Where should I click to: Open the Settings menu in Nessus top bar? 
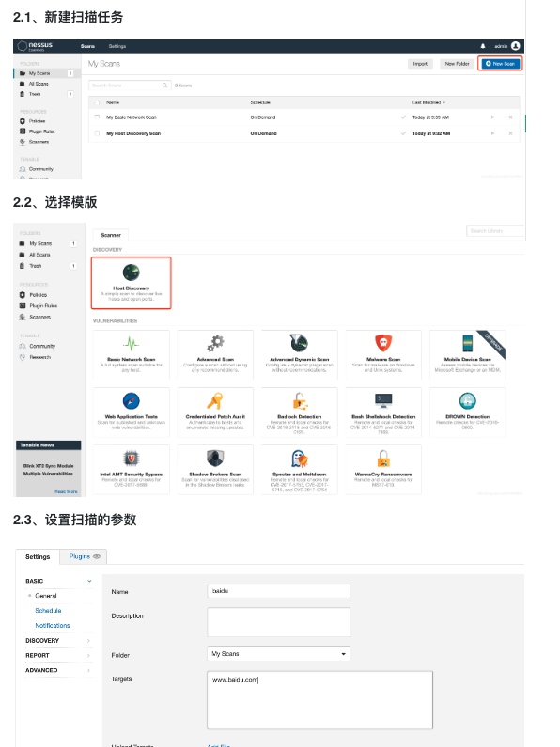pyautogui.click(x=117, y=46)
